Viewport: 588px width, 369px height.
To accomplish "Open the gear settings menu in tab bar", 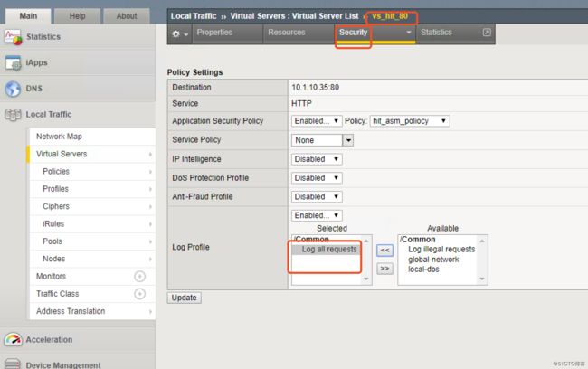I will click(180, 34).
